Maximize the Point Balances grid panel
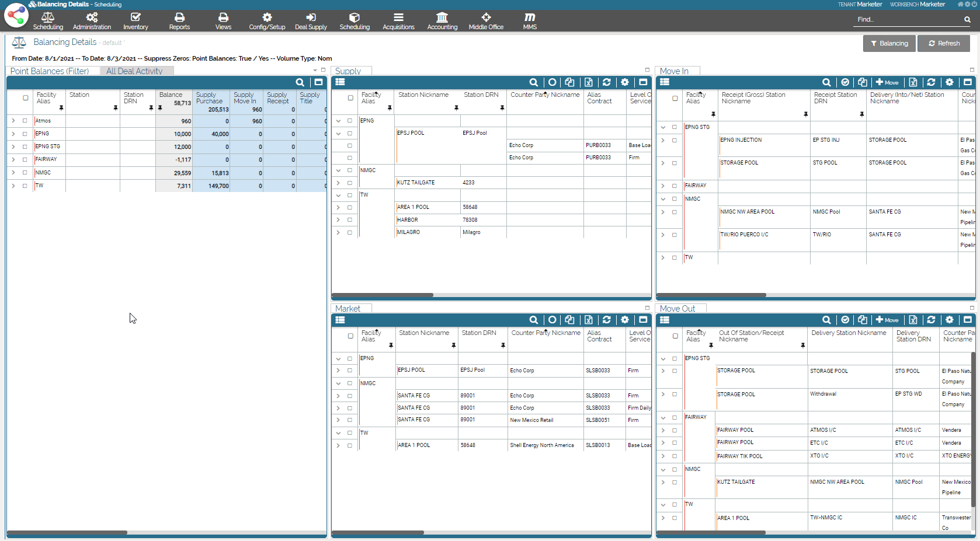Screen dimensions: 980x541 tap(318, 82)
